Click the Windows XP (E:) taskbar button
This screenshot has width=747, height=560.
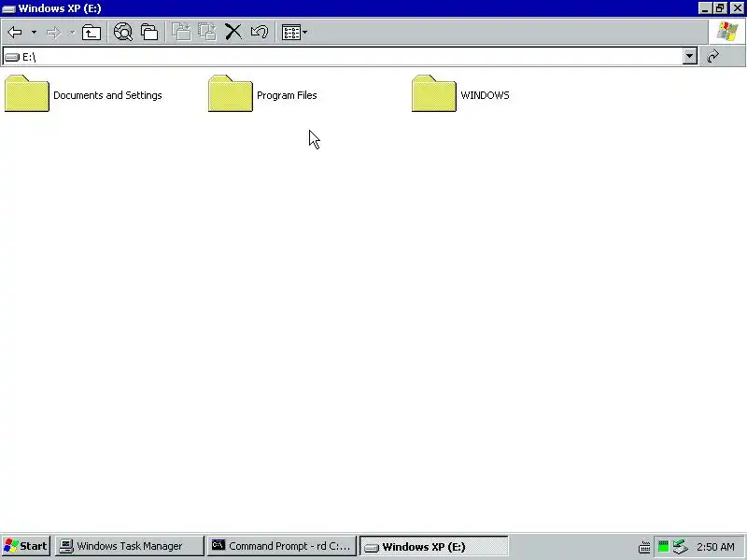[x=433, y=547]
